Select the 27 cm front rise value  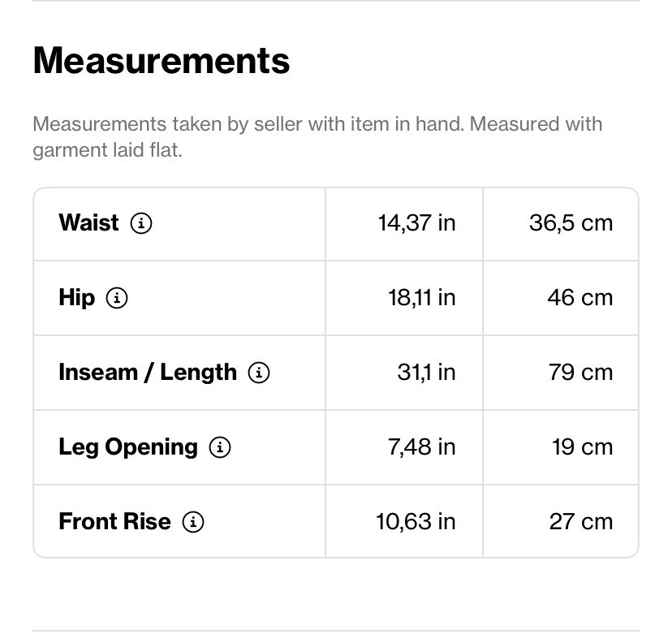[x=580, y=522]
